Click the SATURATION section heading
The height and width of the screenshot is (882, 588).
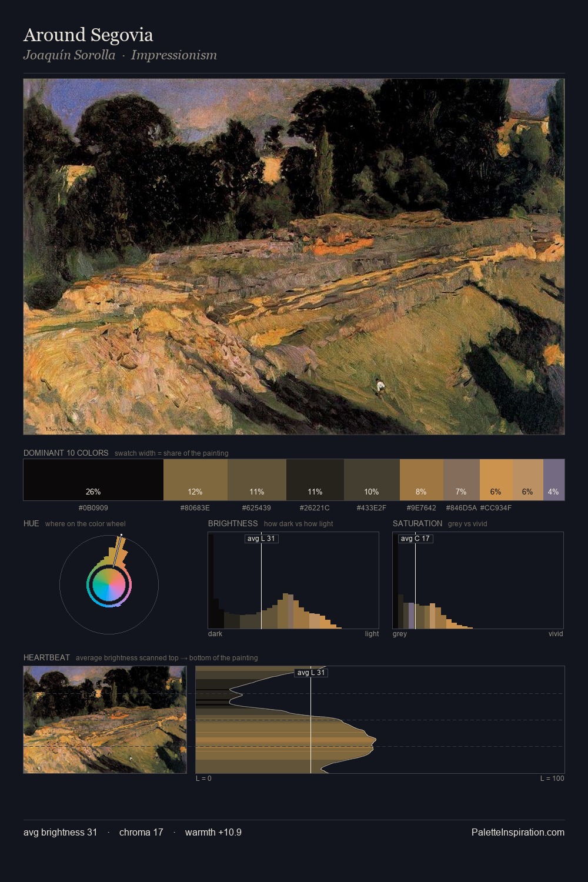[x=417, y=524]
